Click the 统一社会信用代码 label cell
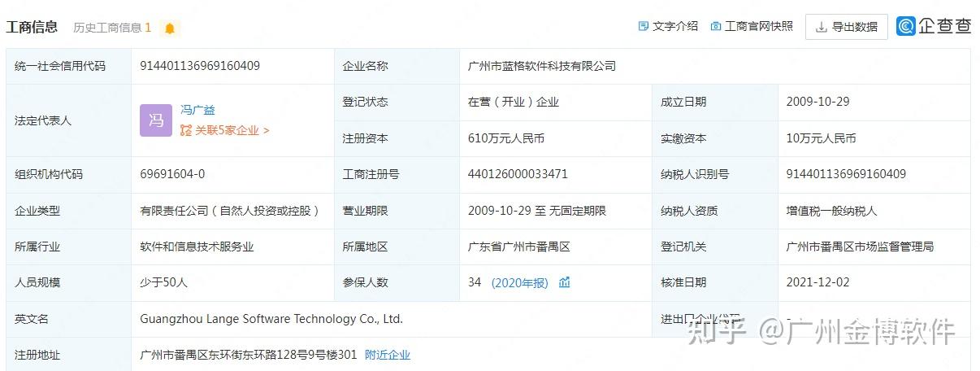The height and width of the screenshot is (371, 980). [x=68, y=66]
